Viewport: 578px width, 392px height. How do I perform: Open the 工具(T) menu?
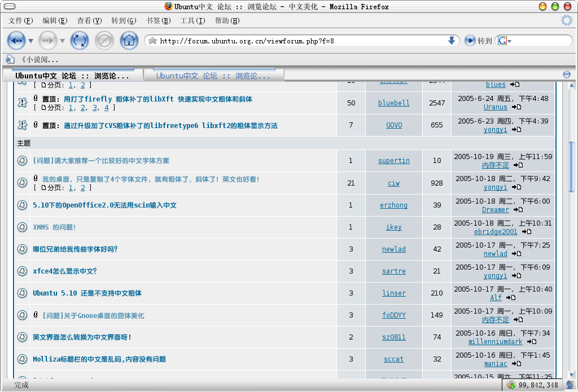coord(192,21)
